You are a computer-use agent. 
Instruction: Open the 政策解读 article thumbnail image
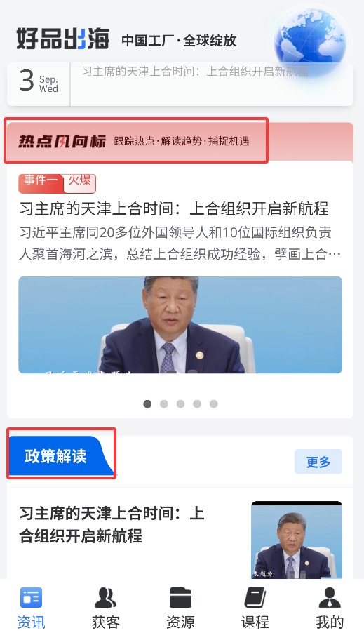point(297,540)
